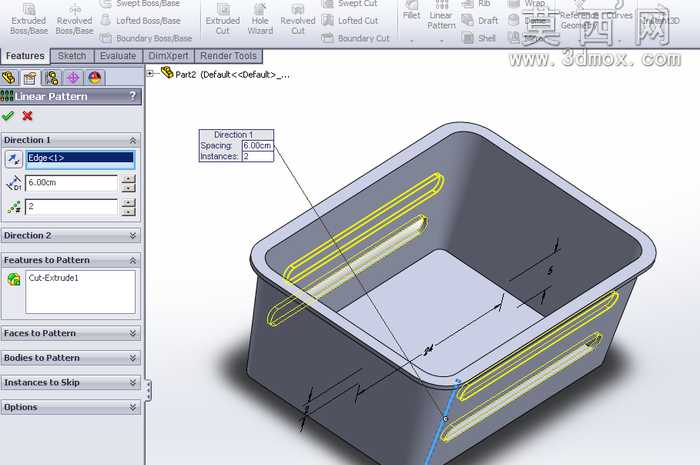The width and height of the screenshot is (700, 465).
Task: Expand the Bodies to Pattern section
Action: click(133, 358)
